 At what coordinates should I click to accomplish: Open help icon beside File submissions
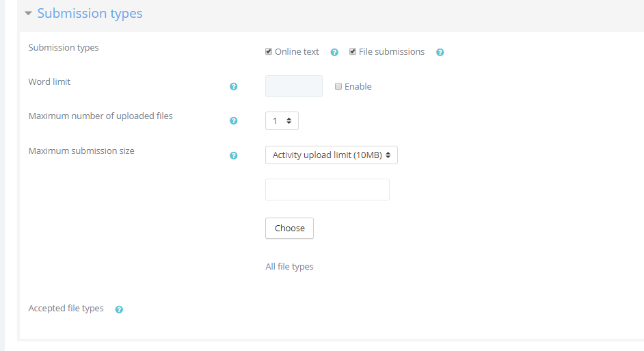(440, 52)
